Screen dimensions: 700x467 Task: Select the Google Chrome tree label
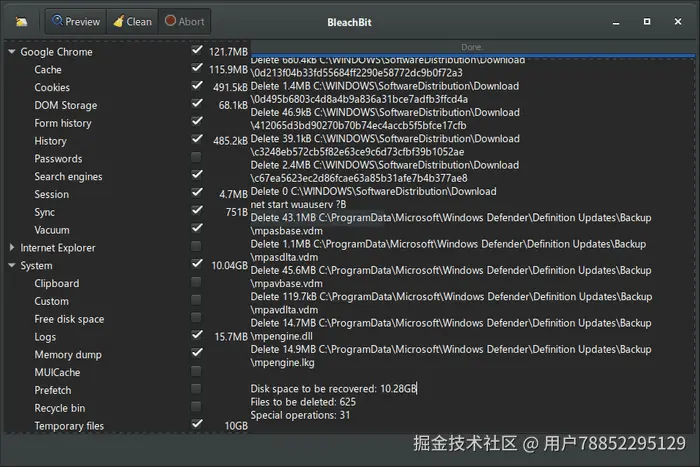point(56,52)
